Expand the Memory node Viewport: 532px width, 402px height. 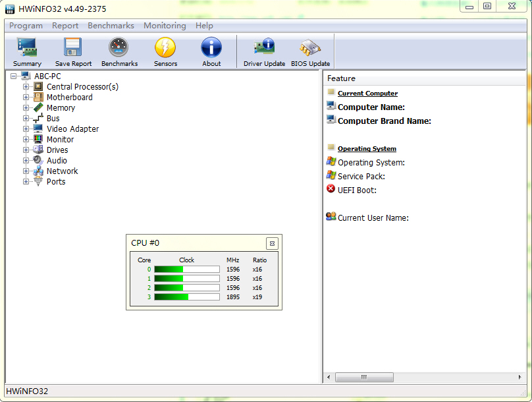tap(26, 108)
